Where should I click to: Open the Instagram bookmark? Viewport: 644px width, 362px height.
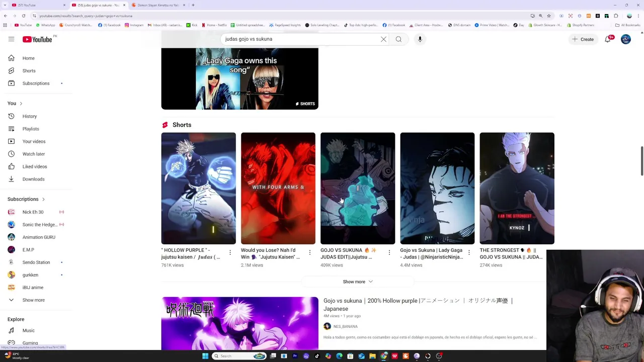(x=134, y=25)
